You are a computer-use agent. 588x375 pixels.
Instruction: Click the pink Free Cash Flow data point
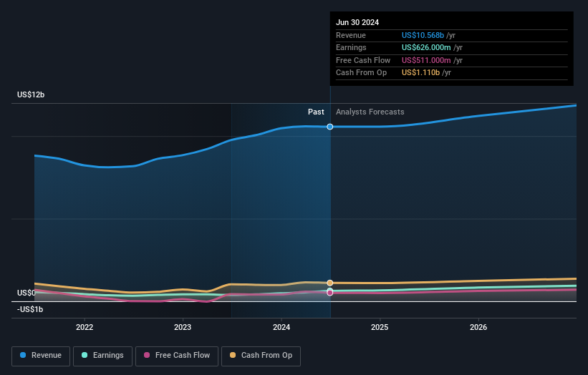(330, 293)
